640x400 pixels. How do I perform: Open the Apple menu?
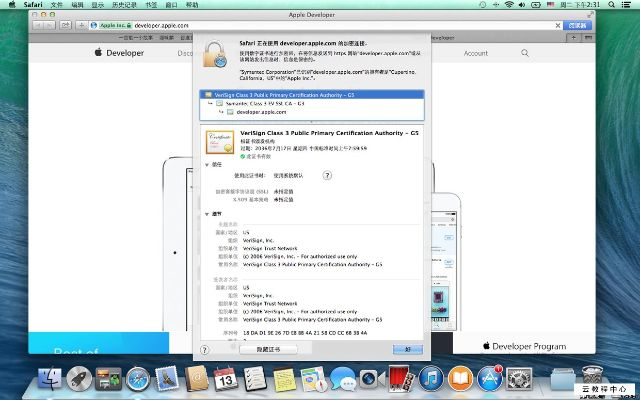tap(12, 4)
